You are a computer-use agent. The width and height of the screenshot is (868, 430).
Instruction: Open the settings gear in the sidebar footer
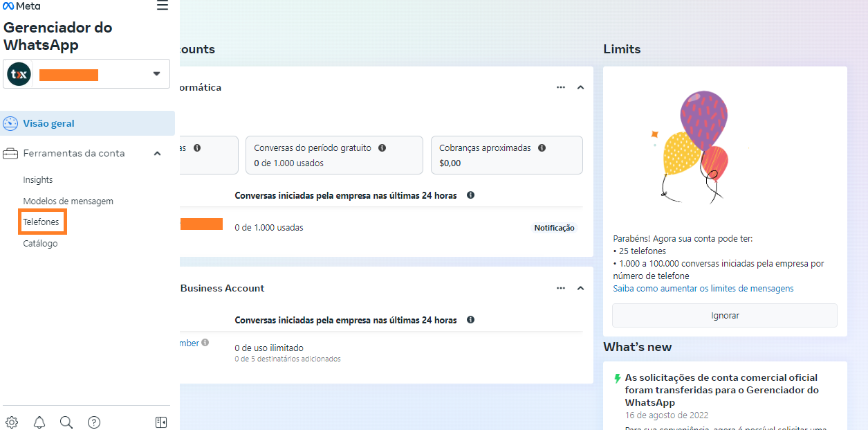(12, 422)
